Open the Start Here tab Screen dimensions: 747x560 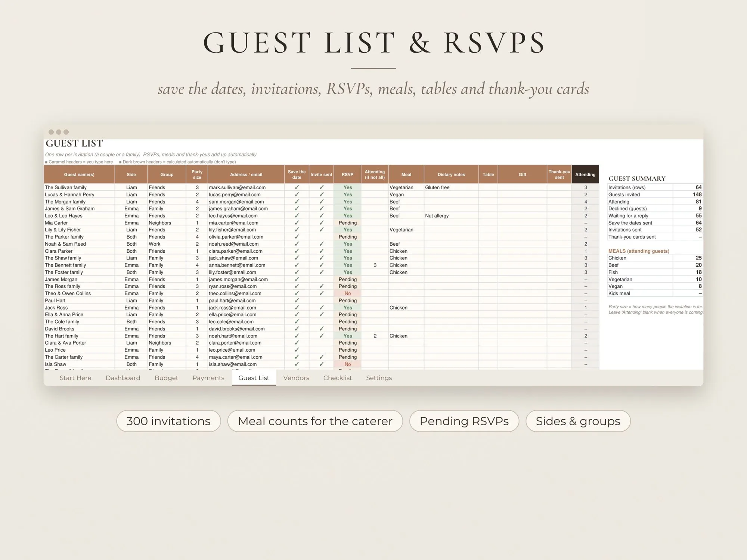[x=75, y=378]
